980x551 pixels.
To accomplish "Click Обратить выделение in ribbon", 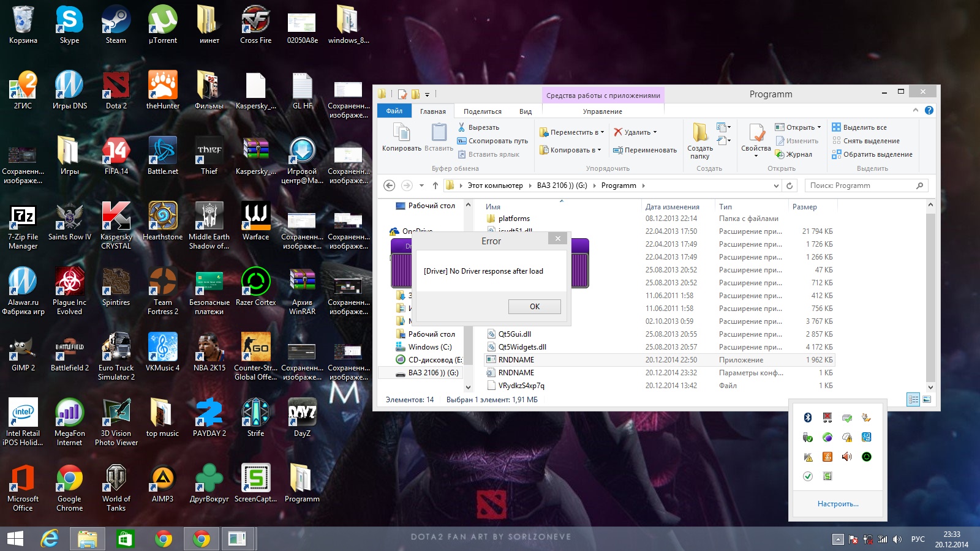I will [x=872, y=154].
